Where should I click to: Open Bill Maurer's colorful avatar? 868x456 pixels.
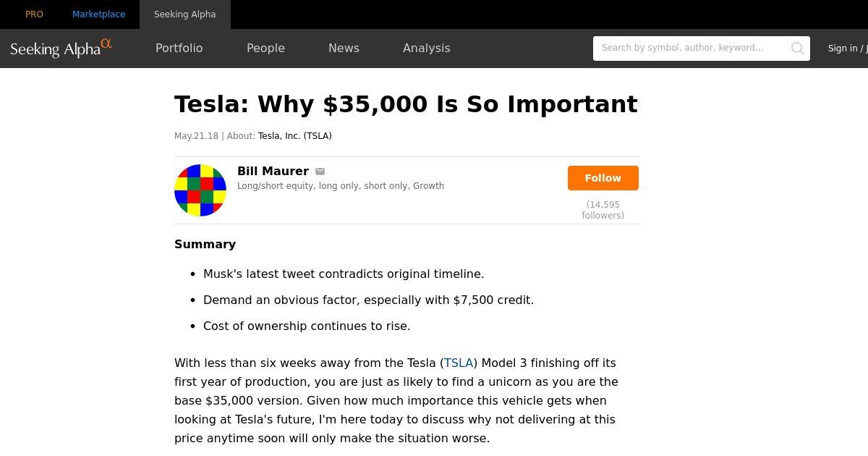click(x=200, y=190)
